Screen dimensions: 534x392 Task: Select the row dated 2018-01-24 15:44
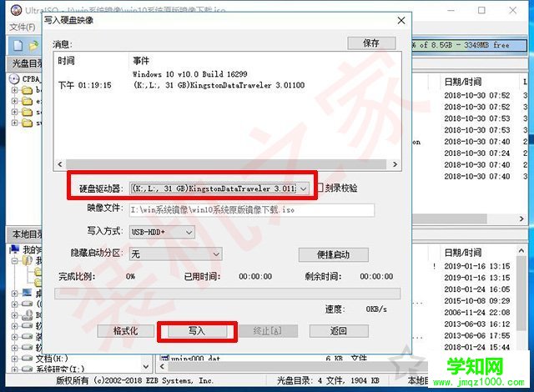[476, 348]
